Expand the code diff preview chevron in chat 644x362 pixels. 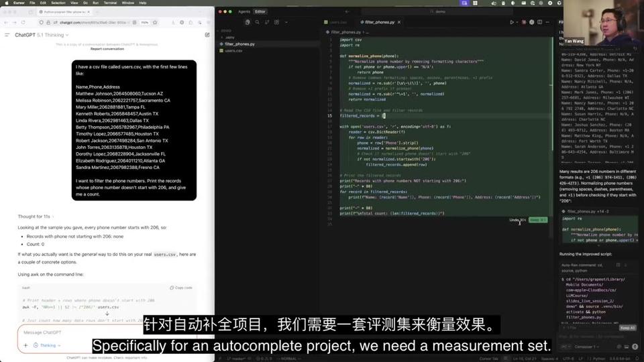click(x=598, y=245)
